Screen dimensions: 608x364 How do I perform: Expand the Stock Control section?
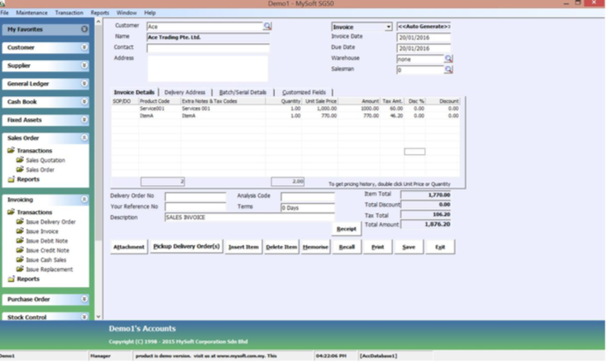(84, 317)
